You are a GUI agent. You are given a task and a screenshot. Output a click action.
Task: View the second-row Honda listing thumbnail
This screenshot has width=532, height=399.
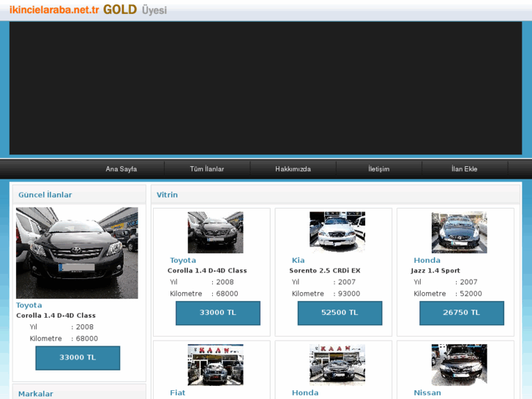coord(337,365)
